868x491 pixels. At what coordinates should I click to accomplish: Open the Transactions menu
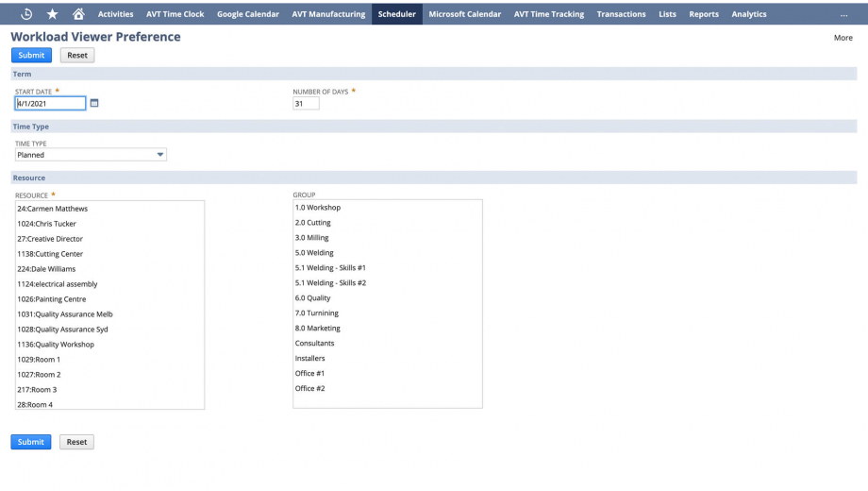click(621, 14)
